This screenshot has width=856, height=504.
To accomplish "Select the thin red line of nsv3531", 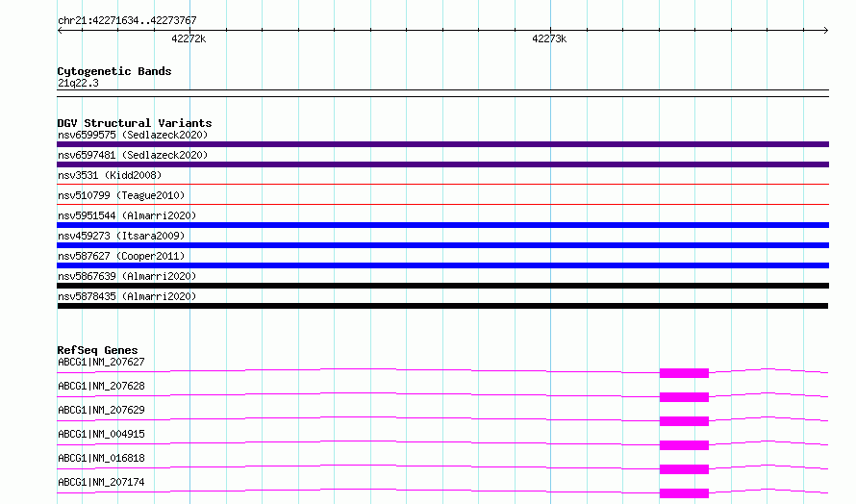I will 442,185.
